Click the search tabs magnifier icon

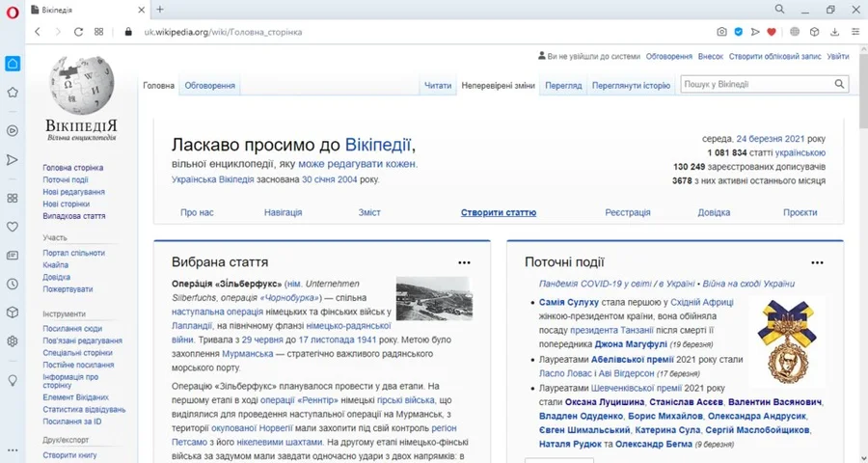pos(779,10)
